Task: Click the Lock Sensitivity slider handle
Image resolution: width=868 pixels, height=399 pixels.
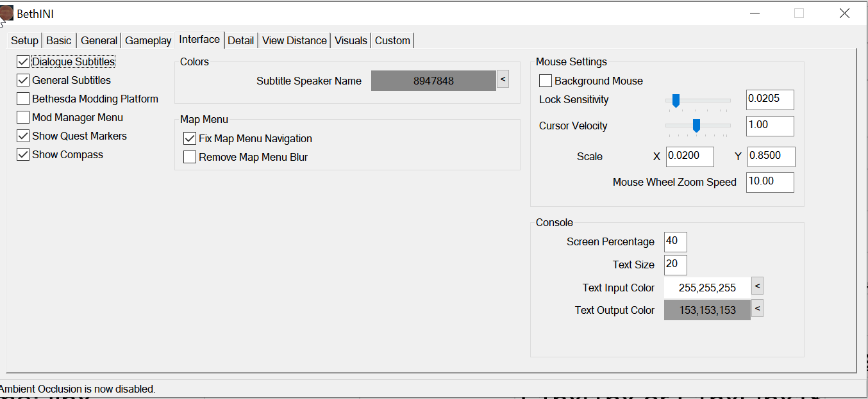Action: (676, 101)
